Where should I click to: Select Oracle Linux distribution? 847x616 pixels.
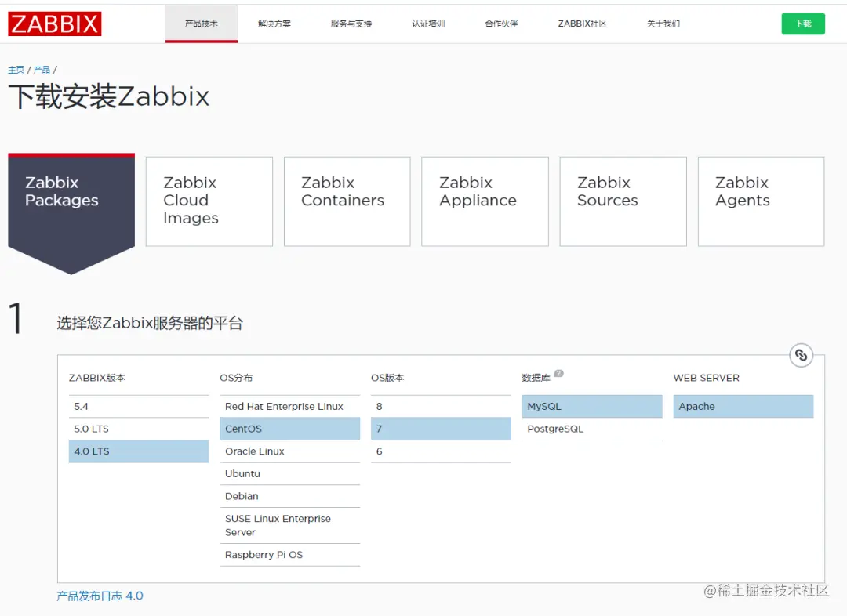tap(289, 451)
